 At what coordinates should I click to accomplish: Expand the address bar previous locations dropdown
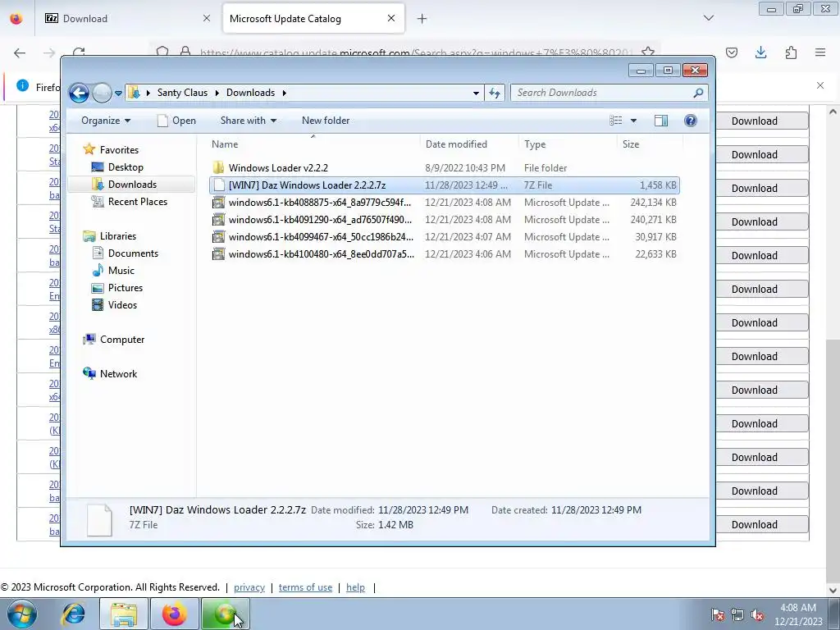476,94
